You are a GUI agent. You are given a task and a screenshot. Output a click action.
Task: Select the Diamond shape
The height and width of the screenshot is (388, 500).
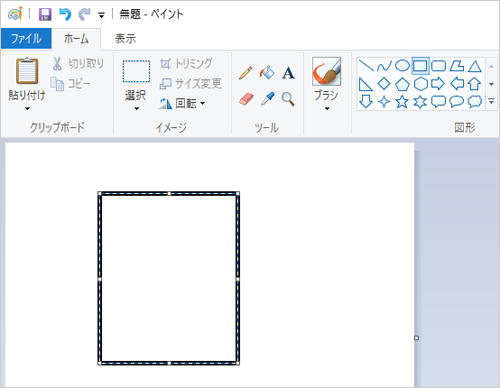(x=384, y=84)
